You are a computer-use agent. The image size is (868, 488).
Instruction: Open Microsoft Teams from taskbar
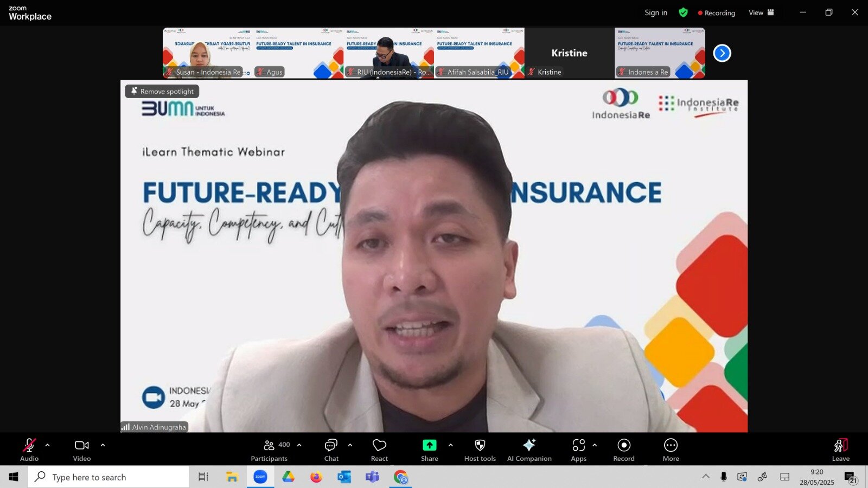point(372,477)
